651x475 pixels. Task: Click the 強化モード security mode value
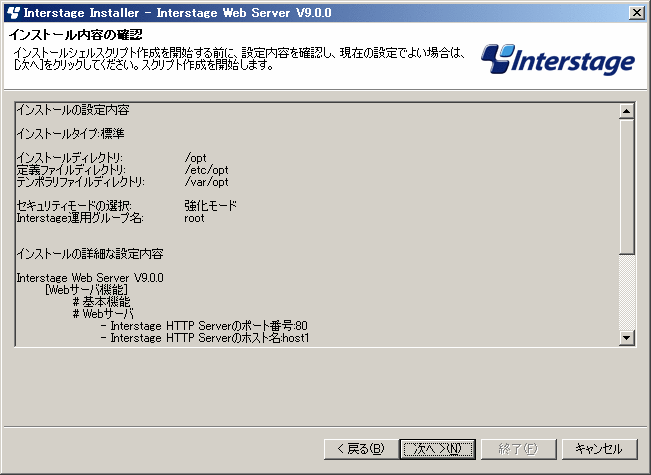pos(210,206)
